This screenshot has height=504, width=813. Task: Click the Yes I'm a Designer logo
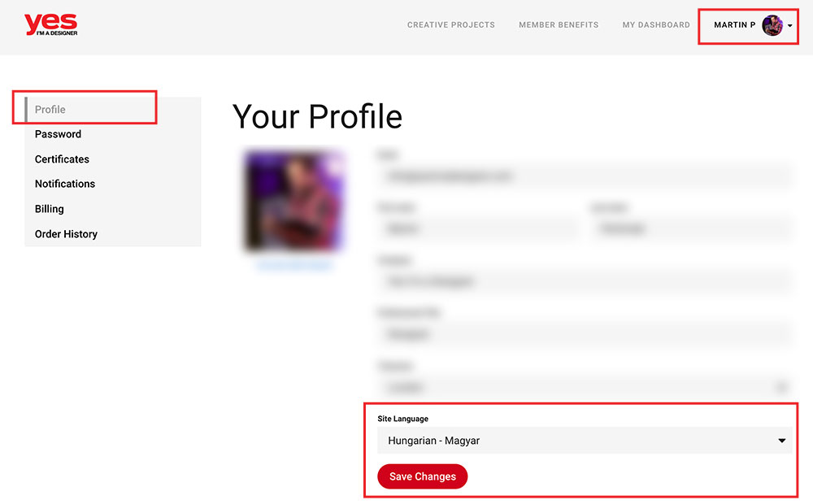tap(50, 24)
